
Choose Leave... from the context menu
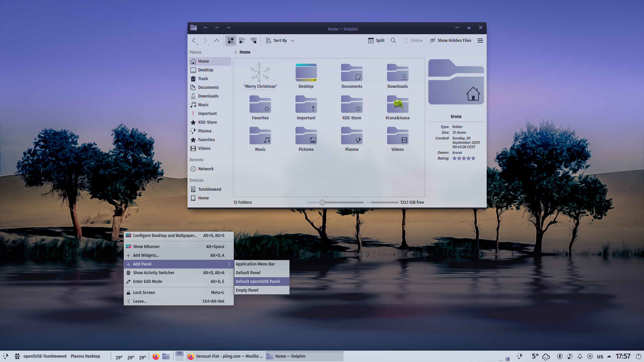179,301
